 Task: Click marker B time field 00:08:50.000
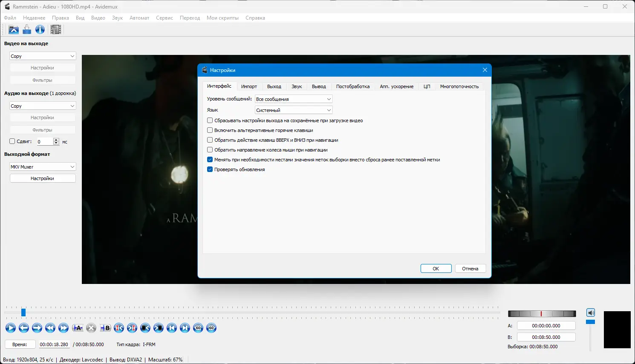pos(546,337)
